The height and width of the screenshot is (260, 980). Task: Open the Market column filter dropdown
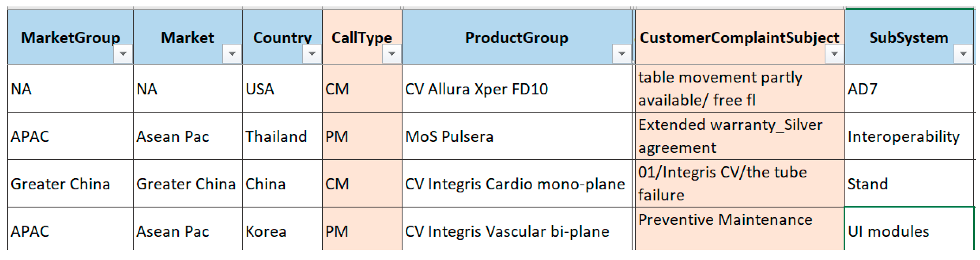[x=232, y=54]
